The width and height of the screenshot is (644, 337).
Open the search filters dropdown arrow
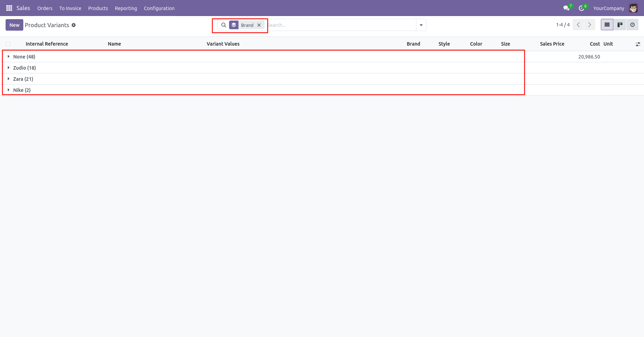pyautogui.click(x=421, y=25)
